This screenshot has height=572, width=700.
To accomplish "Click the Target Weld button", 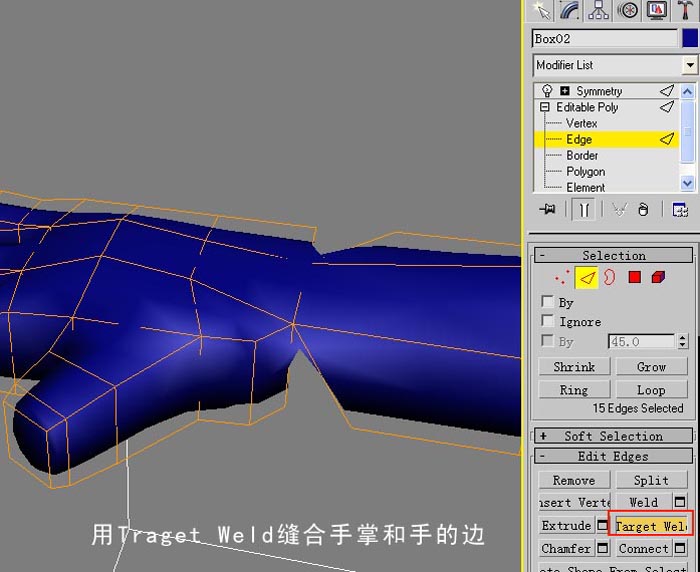I will (651, 526).
